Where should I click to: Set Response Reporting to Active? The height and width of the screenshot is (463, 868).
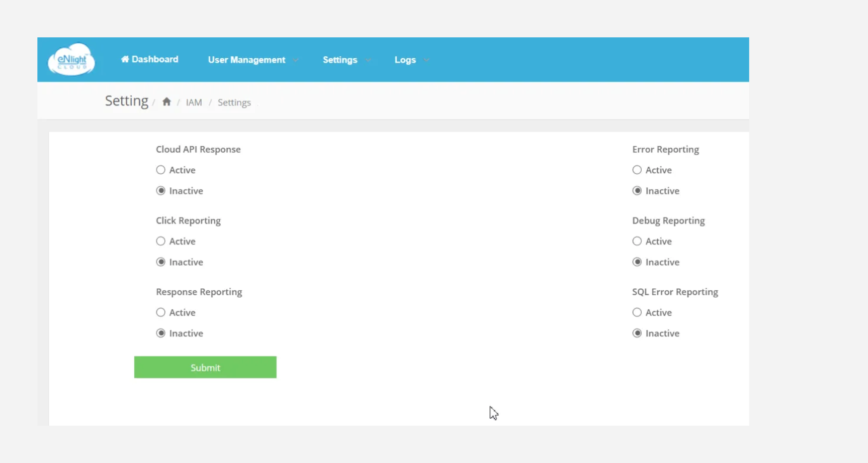point(161,312)
